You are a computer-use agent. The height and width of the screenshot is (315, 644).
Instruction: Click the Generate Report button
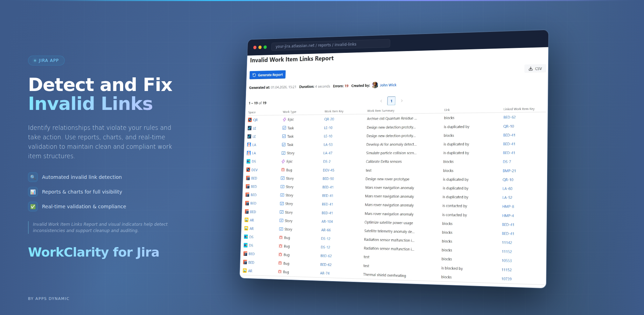267,75
